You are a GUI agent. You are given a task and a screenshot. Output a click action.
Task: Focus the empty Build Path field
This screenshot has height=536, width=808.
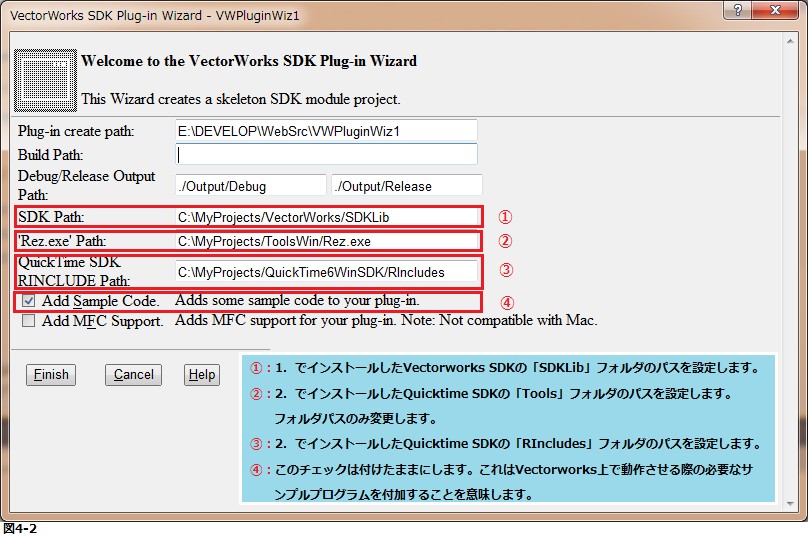click(x=326, y=154)
